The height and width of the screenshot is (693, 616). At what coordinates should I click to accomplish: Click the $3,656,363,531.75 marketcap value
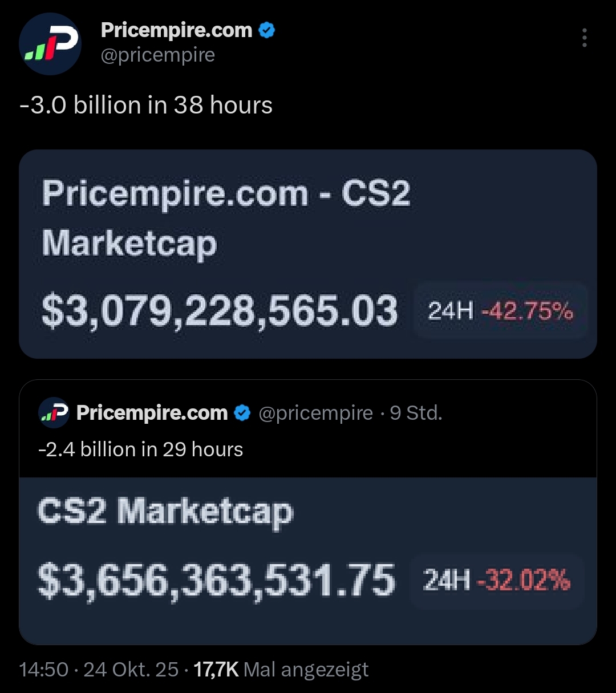(x=216, y=580)
